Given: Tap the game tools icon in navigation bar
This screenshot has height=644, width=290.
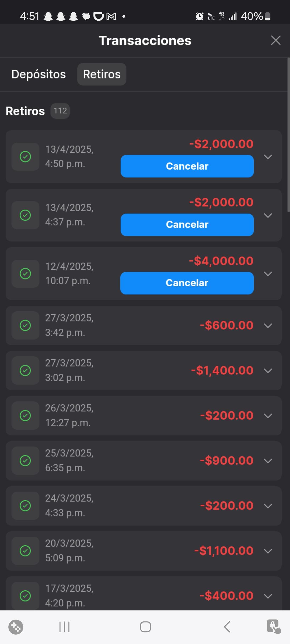Looking at the screenshot, I should coord(16,627).
